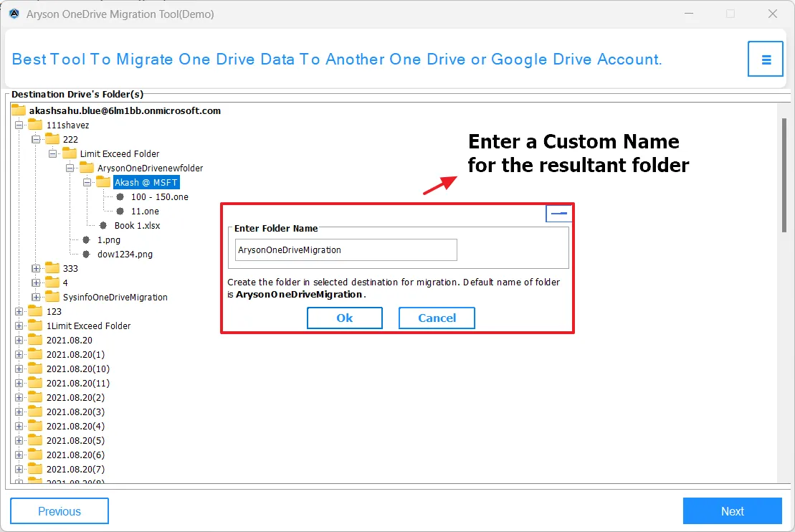Open the hamburger menu button
The height and width of the screenshot is (532, 795).
click(x=766, y=59)
